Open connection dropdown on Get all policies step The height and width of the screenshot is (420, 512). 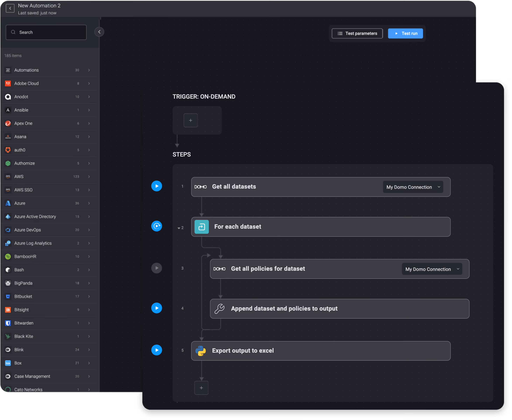pos(432,269)
